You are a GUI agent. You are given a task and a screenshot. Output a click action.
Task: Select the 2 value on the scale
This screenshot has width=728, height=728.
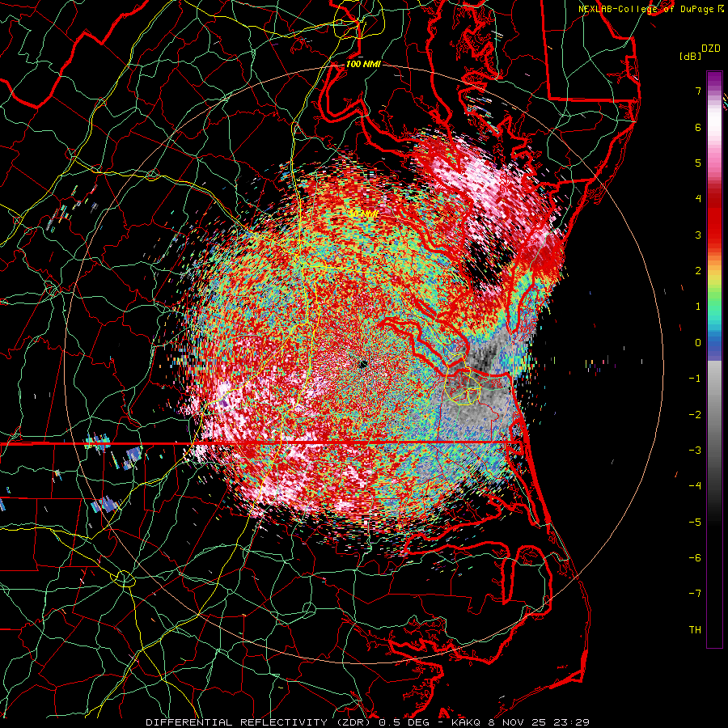click(698, 271)
